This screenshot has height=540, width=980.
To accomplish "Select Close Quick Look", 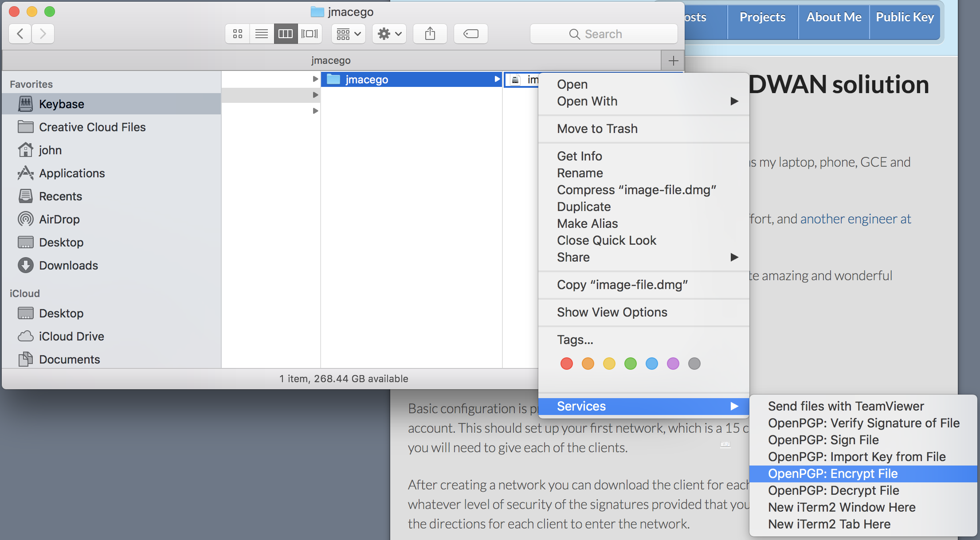I will (643, 240).
